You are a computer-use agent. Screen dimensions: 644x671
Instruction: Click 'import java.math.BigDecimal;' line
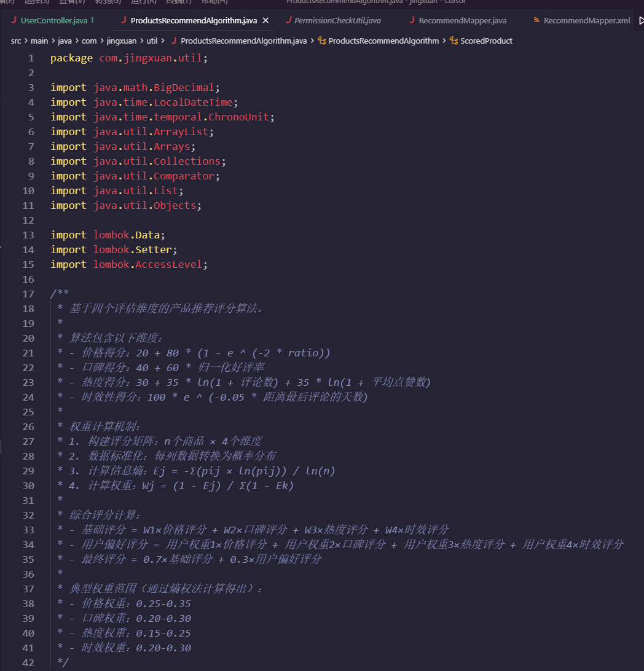[x=135, y=88]
